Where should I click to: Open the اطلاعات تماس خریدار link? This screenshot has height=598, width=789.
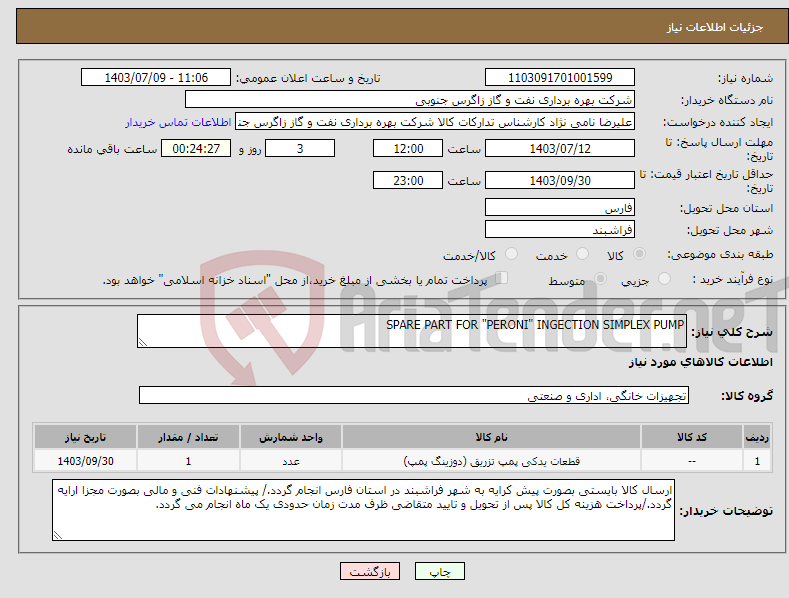(x=178, y=122)
